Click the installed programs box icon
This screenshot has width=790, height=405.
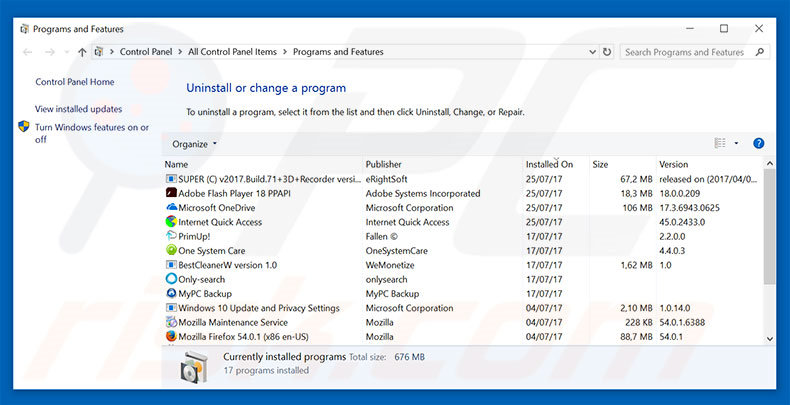194,367
